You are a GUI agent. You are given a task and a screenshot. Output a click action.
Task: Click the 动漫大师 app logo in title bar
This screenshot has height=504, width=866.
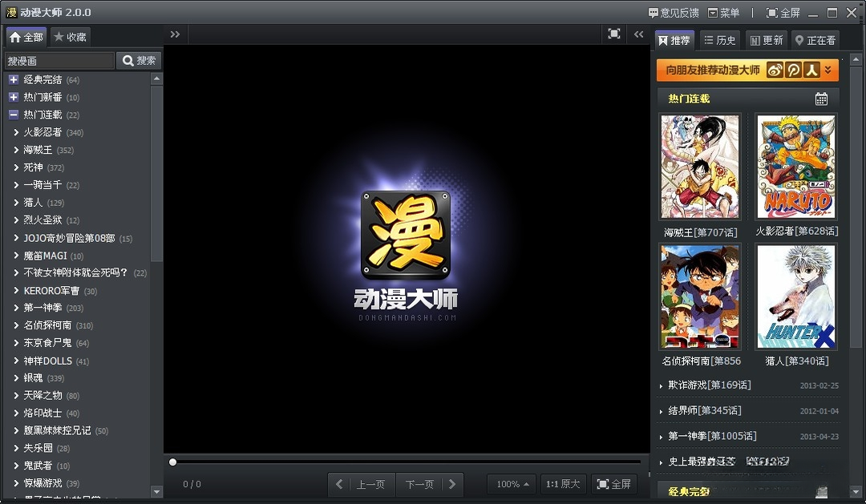coord(11,12)
